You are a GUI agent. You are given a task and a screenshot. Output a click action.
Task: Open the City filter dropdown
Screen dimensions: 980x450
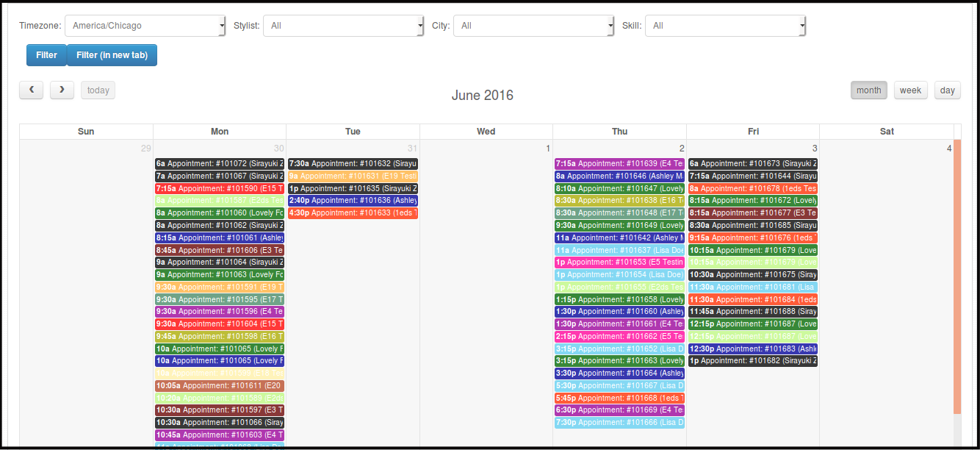(x=534, y=26)
